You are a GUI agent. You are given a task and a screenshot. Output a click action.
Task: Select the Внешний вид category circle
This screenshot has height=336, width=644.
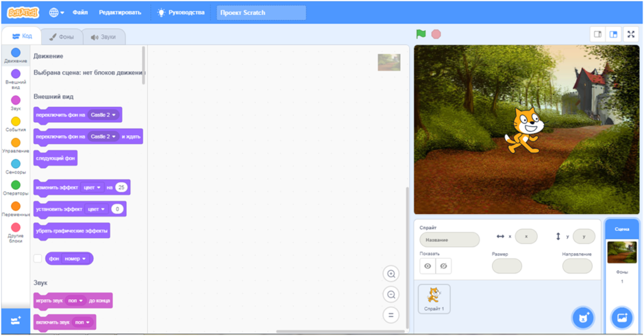16,73
